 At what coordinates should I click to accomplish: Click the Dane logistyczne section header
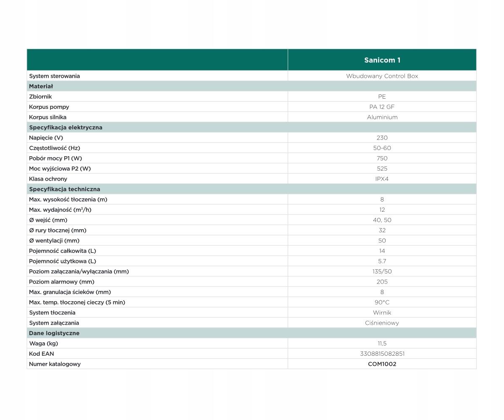(54, 333)
